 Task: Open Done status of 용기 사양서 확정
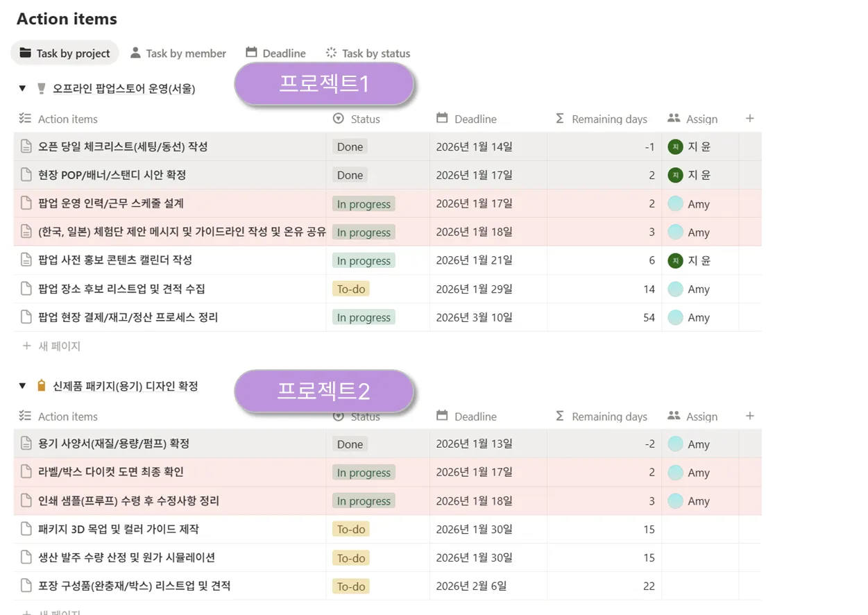coord(350,444)
